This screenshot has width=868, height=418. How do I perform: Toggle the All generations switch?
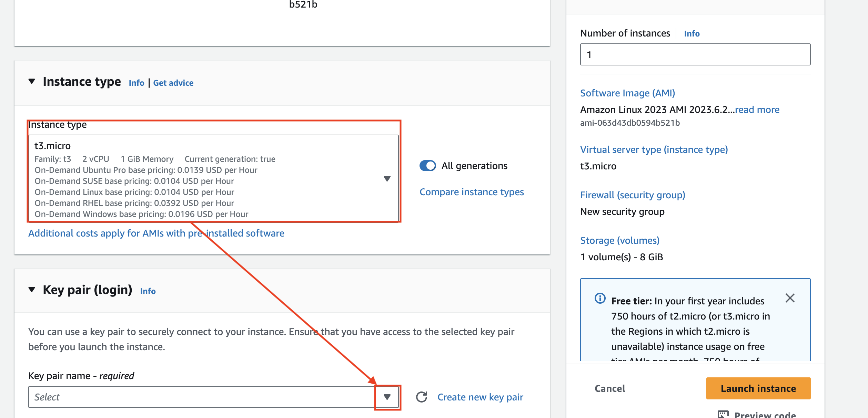coord(428,166)
